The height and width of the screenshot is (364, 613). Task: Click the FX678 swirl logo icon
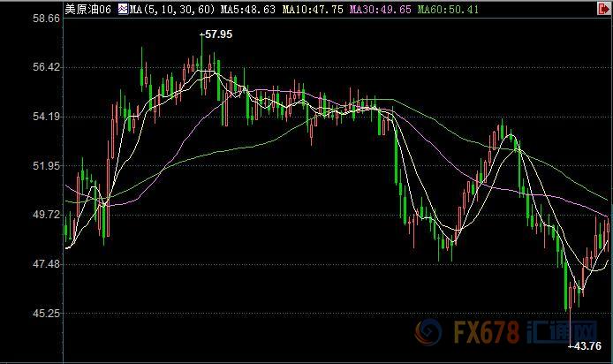428,334
